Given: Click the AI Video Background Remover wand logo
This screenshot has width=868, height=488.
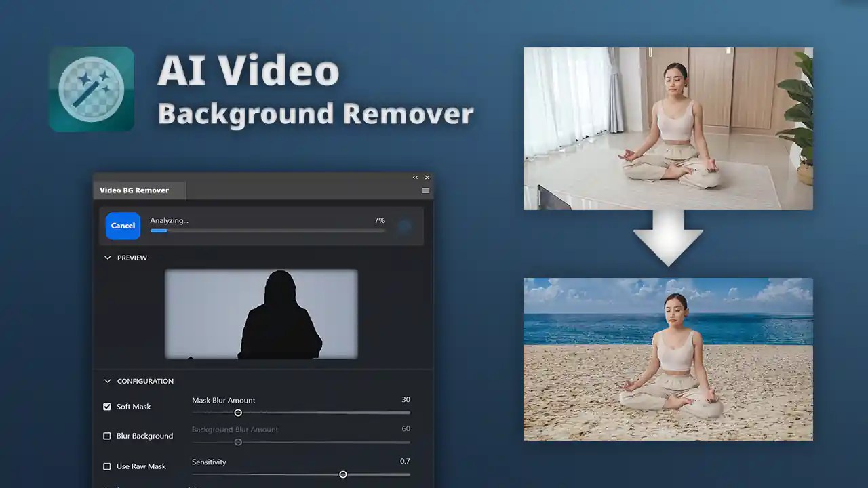Looking at the screenshot, I should coord(91,89).
